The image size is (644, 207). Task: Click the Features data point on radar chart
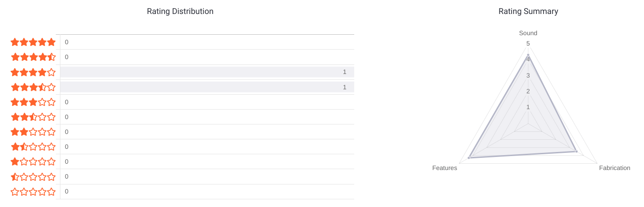click(x=469, y=157)
